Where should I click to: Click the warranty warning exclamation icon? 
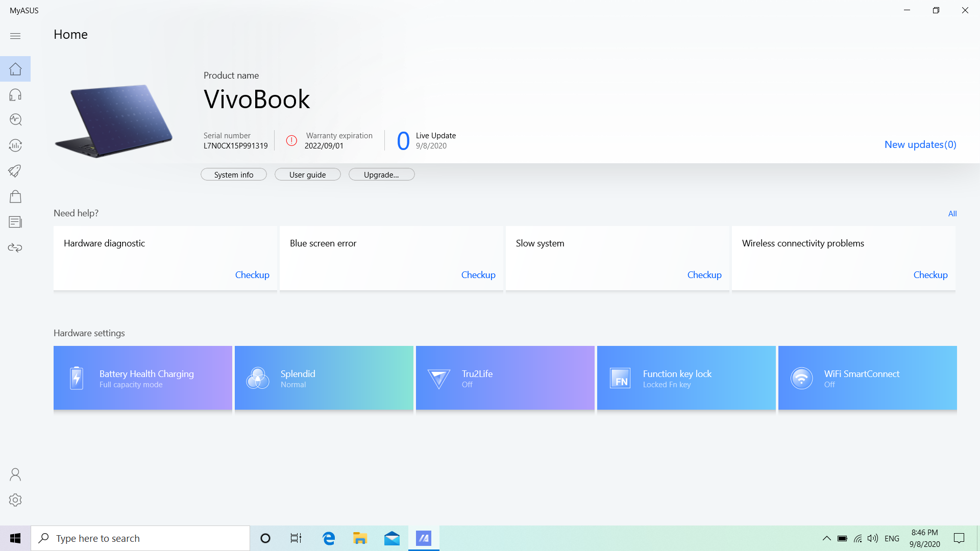[x=291, y=140]
